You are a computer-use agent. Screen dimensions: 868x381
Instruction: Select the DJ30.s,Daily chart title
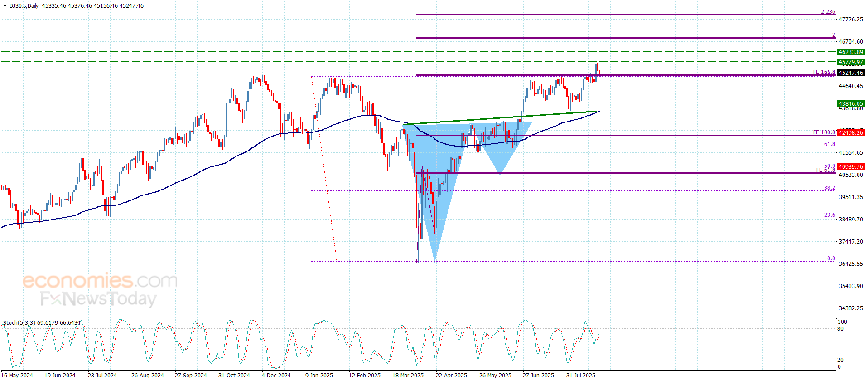coord(24,6)
